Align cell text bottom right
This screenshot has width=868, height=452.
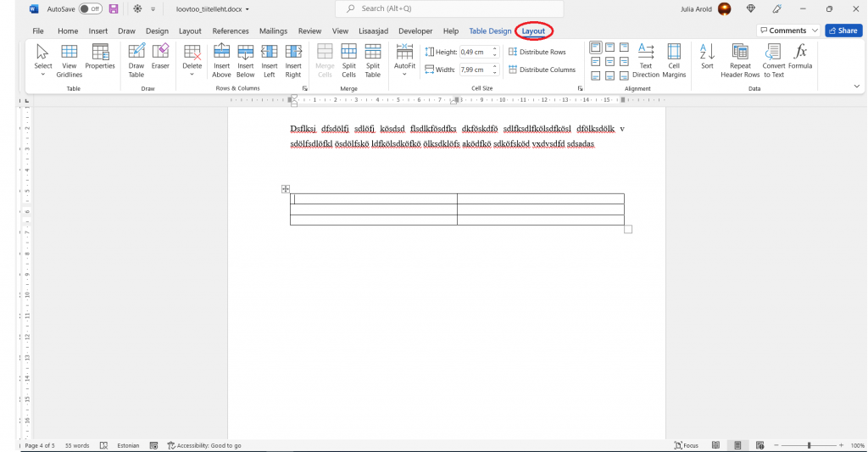624,75
